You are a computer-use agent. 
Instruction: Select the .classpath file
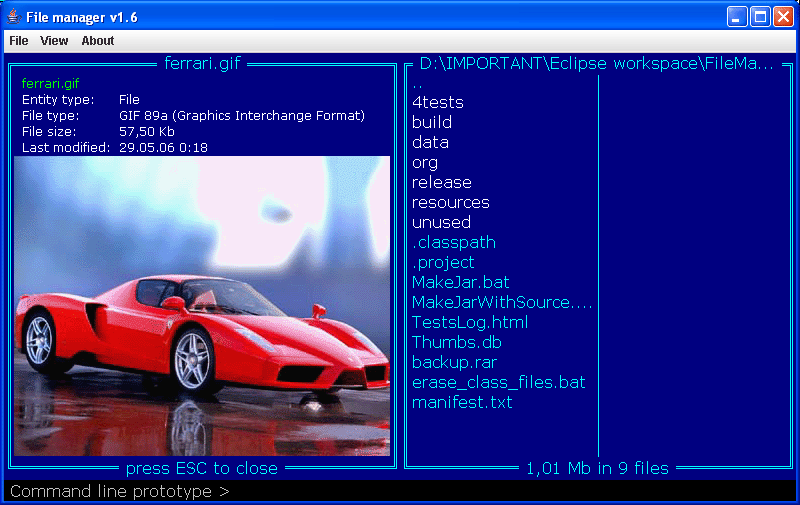pyautogui.click(x=454, y=242)
